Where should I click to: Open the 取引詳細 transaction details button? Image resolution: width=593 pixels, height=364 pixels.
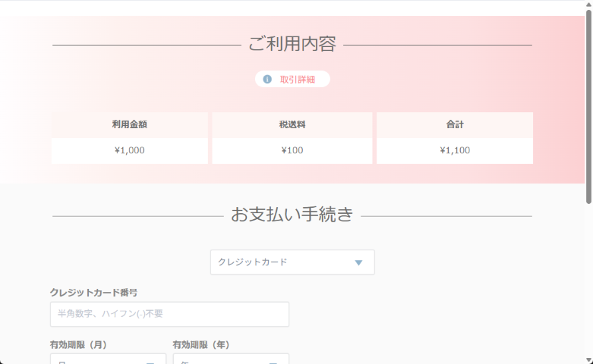pos(292,80)
